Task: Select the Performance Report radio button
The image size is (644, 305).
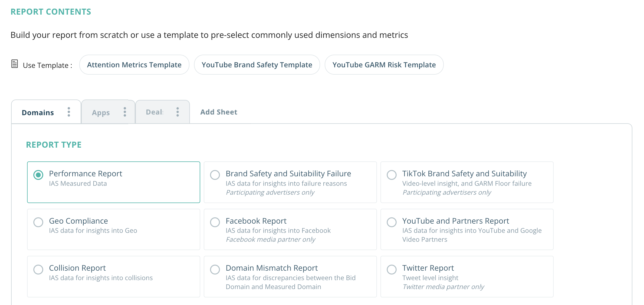Action: click(x=38, y=175)
